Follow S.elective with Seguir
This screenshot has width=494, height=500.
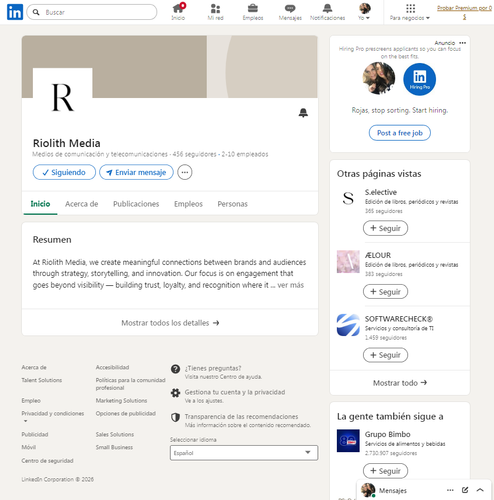[x=385, y=228]
